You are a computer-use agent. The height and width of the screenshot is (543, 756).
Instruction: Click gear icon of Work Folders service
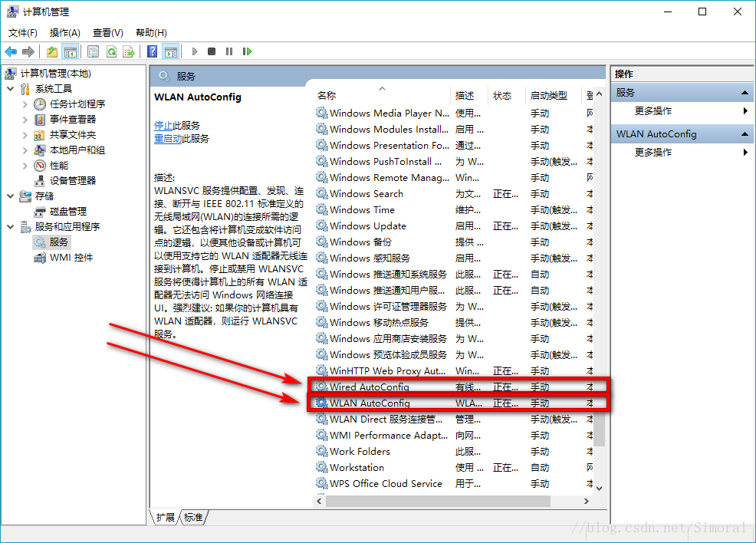click(321, 451)
